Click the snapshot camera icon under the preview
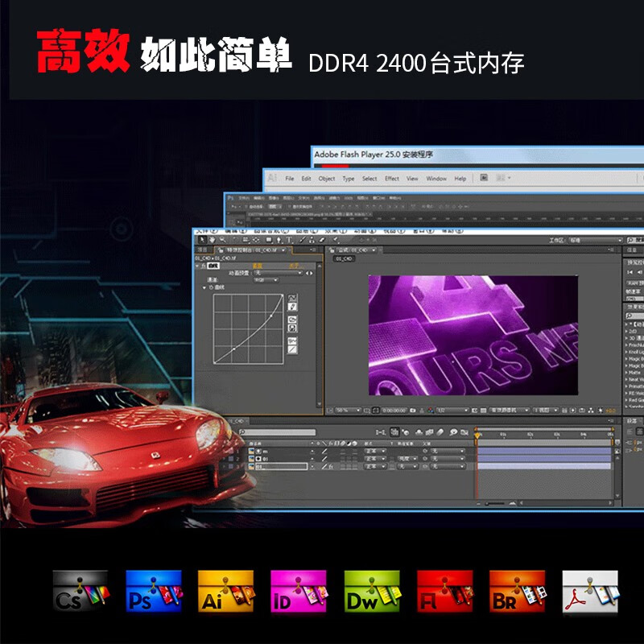This screenshot has height=644, width=644. coord(412,411)
